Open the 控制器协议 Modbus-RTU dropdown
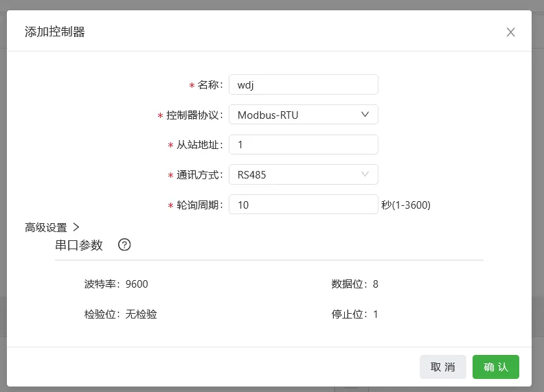Screen dimensions: 544x392 click(x=303, y=115)
